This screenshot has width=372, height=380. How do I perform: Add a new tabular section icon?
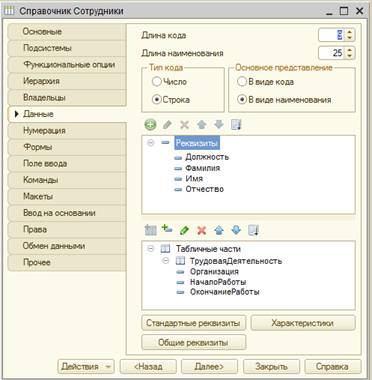tap(150, 230)
